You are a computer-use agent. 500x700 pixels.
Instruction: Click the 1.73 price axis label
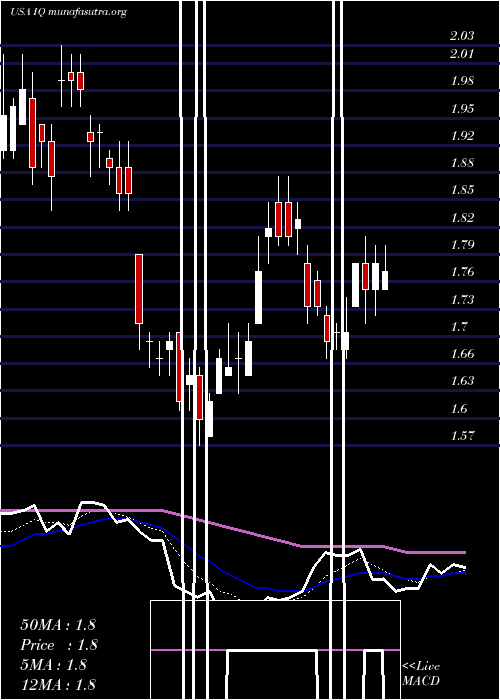[x=462, y=300]
